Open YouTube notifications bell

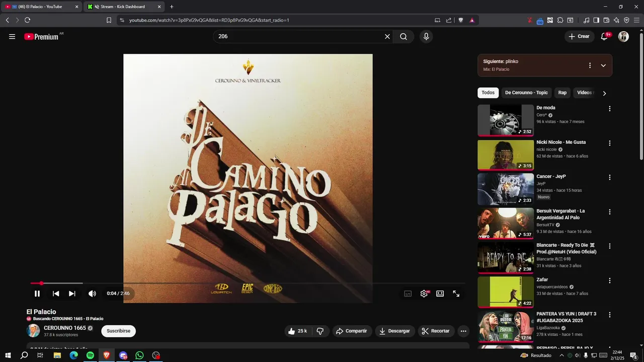(605, 37)
